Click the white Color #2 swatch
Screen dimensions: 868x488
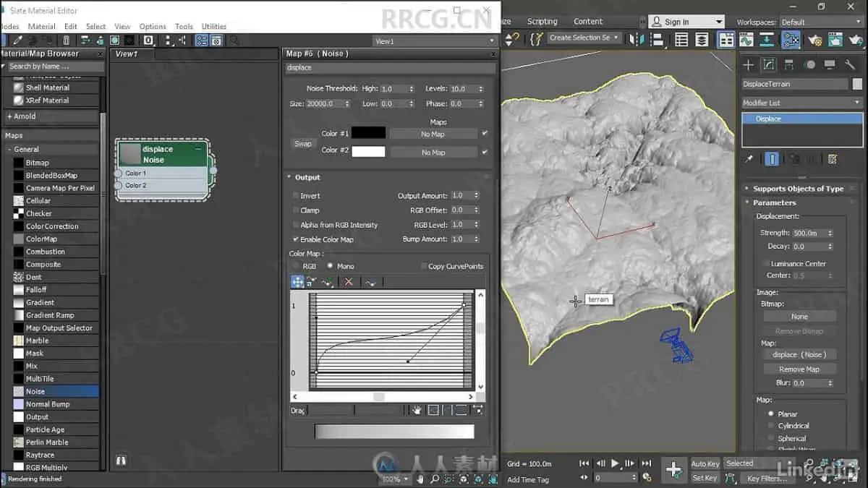coord(368,152)
